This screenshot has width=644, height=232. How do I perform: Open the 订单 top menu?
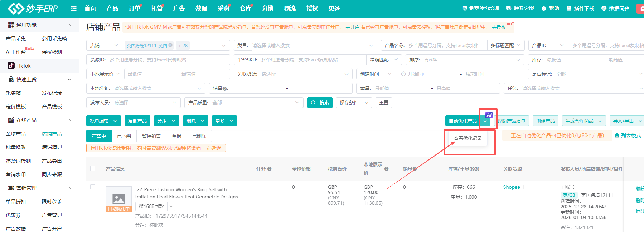[134, 9]
